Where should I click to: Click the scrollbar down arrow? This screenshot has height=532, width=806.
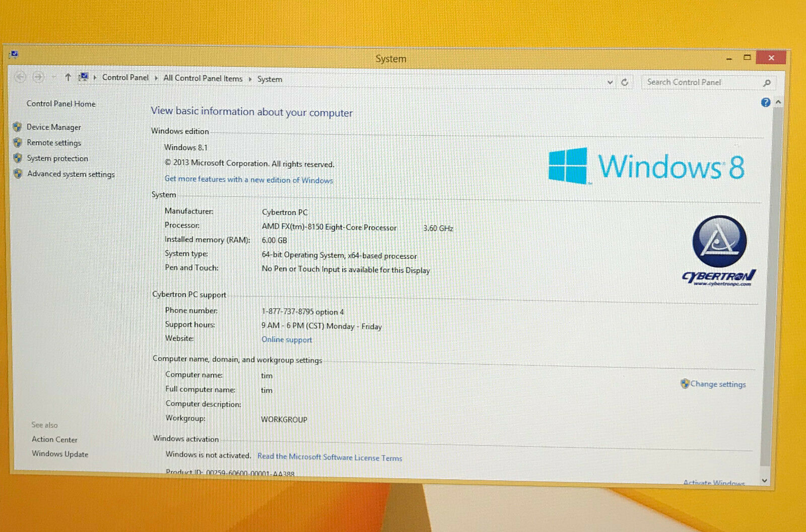pos(765,481)
